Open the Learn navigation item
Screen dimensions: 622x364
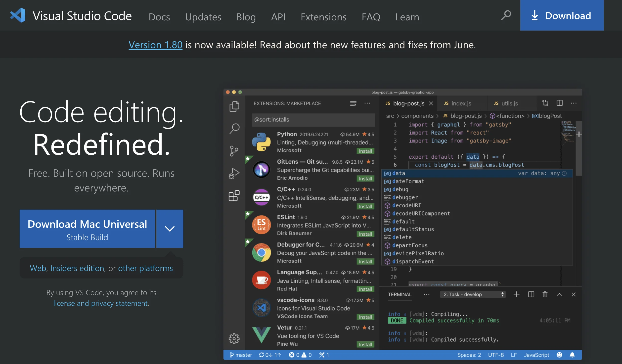pos(407,17)
